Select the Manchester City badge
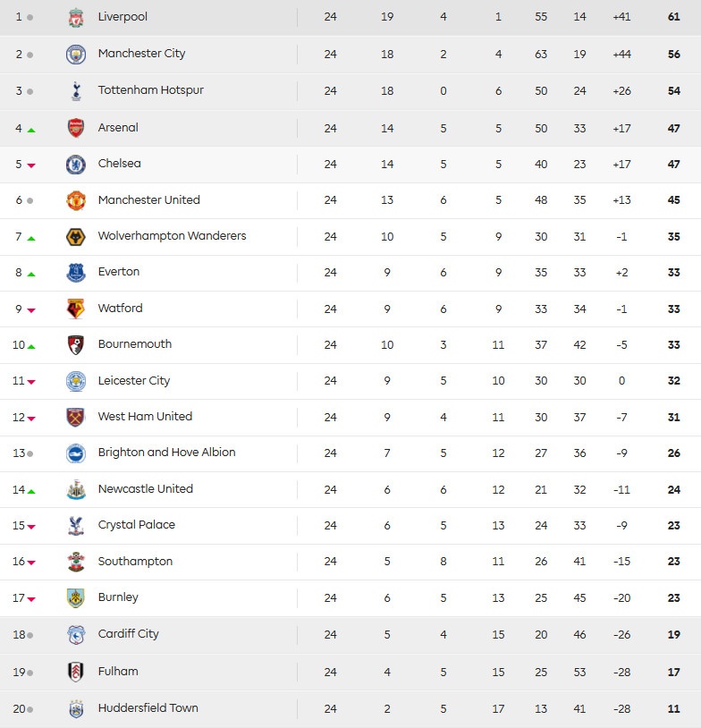This screenshot has width=701, height=728. [76, 54]
